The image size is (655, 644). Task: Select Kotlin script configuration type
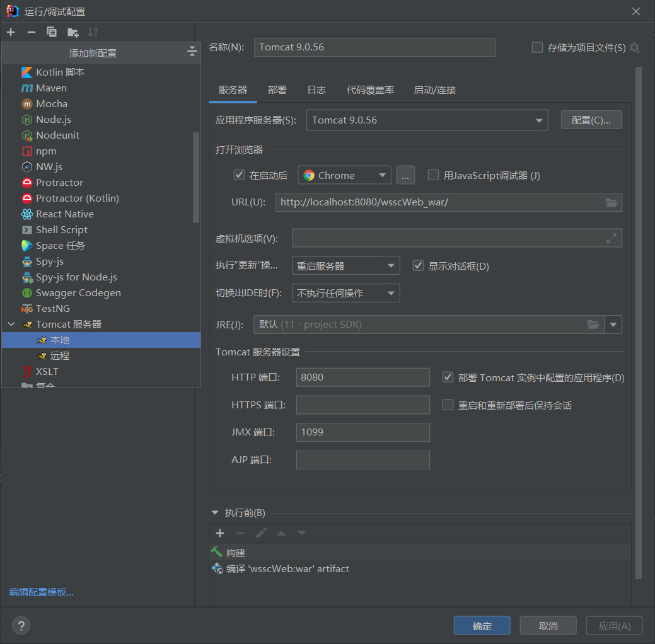[101, 72]
